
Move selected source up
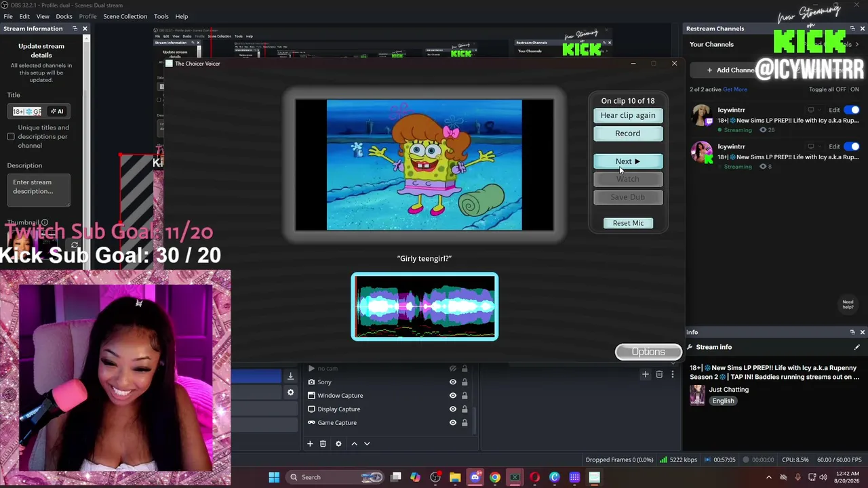[x=354, y=443]
